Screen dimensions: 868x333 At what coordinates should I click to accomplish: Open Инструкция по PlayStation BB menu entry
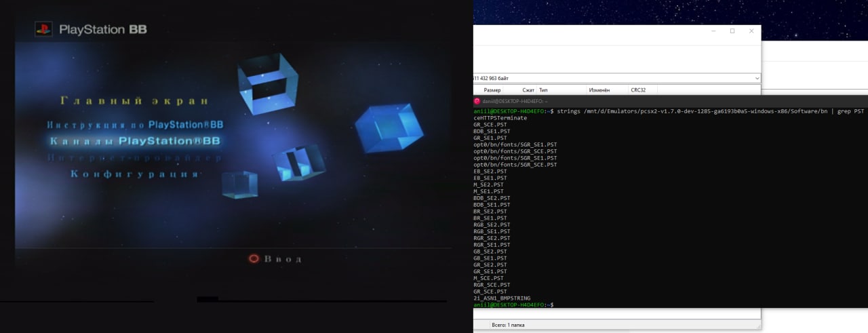[x=135, y=125]
